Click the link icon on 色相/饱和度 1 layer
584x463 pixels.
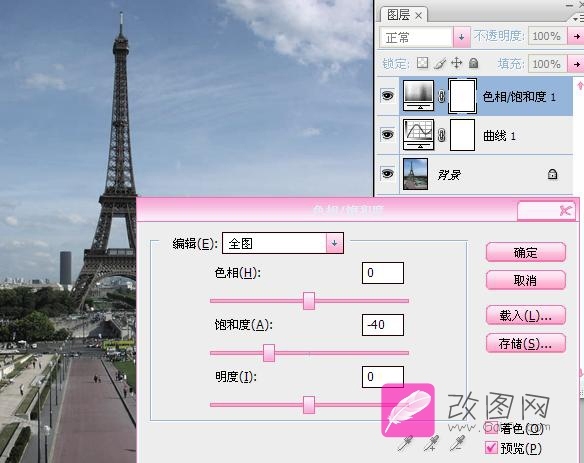click(441, 96)
